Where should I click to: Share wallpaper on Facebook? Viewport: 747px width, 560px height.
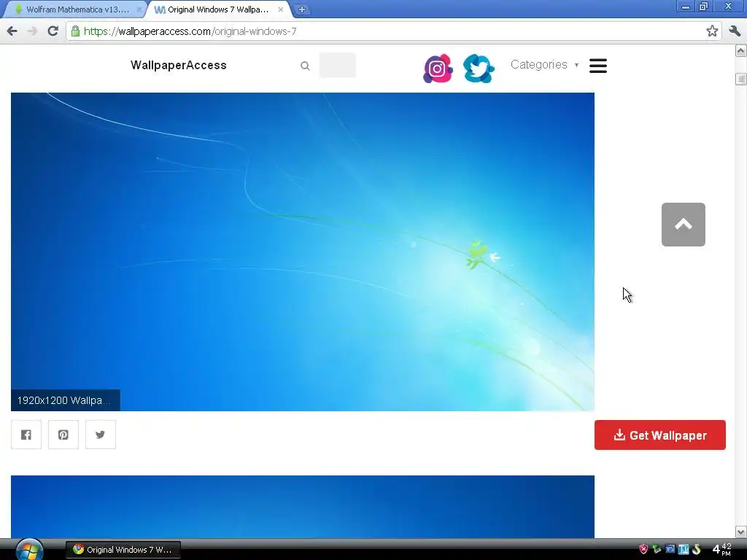26,435
